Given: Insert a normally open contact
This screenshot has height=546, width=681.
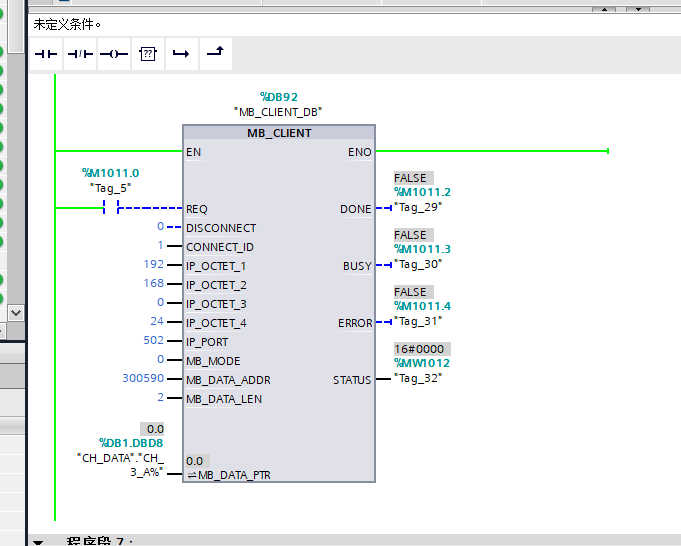Looking at the screenshot, I should (x=46, y=53).
